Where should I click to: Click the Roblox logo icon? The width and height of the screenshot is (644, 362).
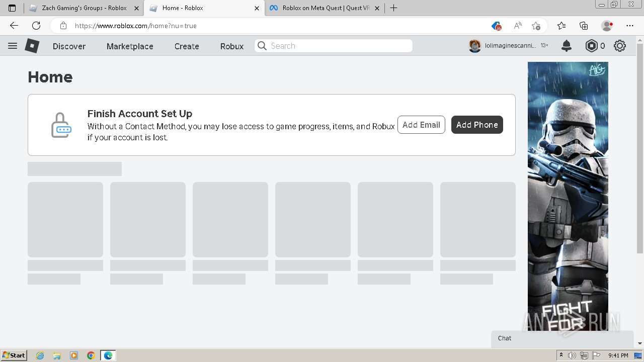pyautogui.click(x=32, y=46)
